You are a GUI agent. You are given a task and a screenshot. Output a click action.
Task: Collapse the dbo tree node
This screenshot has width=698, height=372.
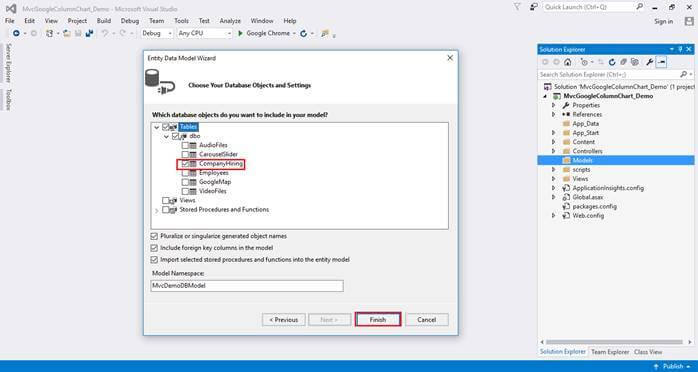tap(166, 136)
